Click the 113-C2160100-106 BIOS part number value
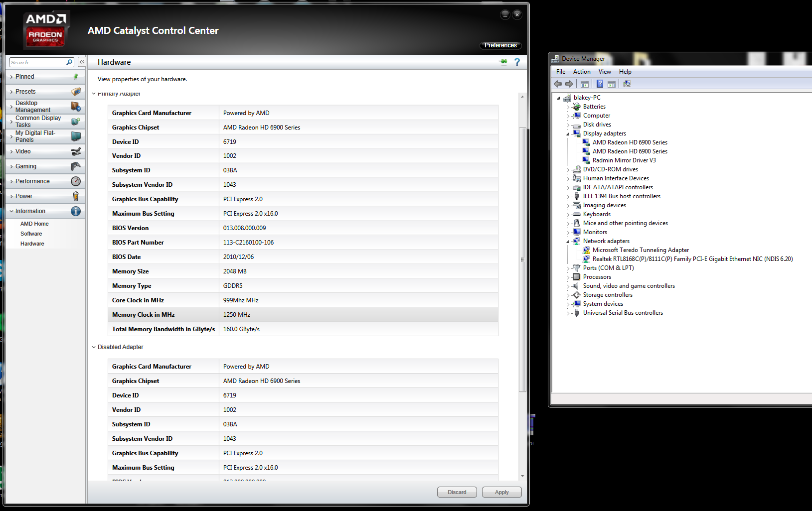 (248, 243)
